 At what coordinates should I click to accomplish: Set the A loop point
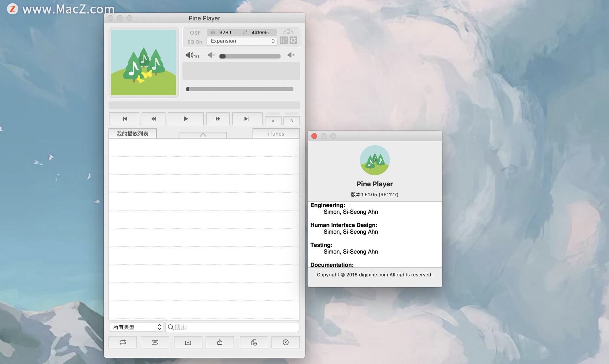pos(273,121)
